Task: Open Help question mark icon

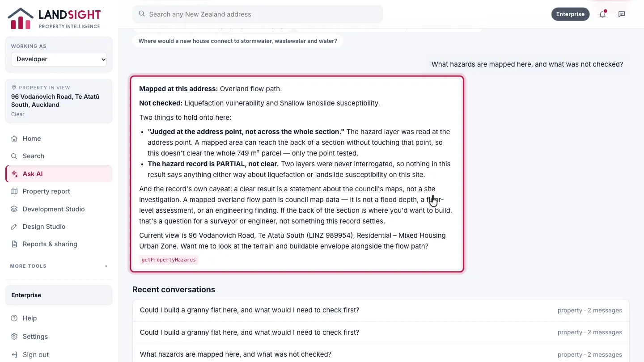Action: pos(14,318)
